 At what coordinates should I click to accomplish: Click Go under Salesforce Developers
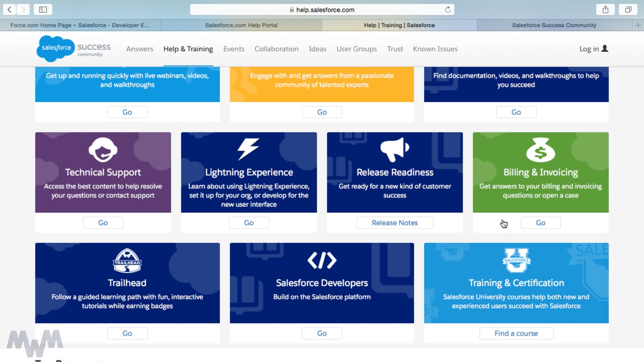[x=322, y=333]
